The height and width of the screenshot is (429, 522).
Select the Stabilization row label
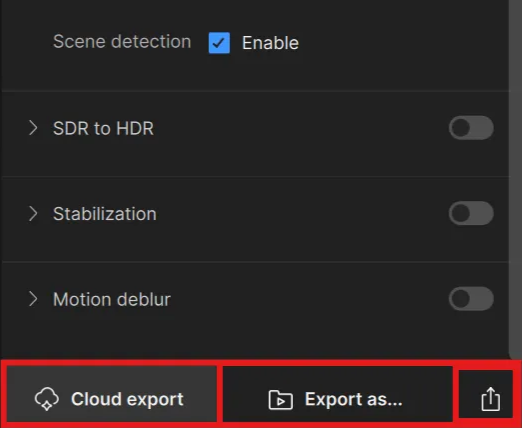105,214
